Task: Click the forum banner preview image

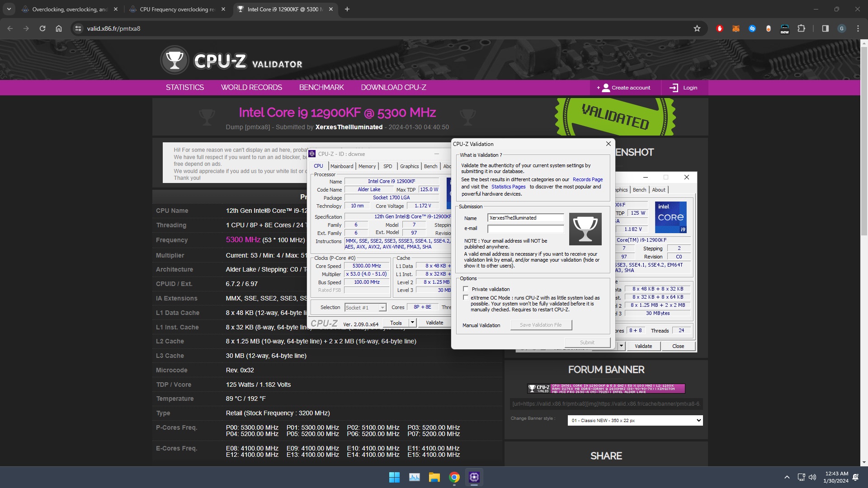Action: tap(606, 389)
